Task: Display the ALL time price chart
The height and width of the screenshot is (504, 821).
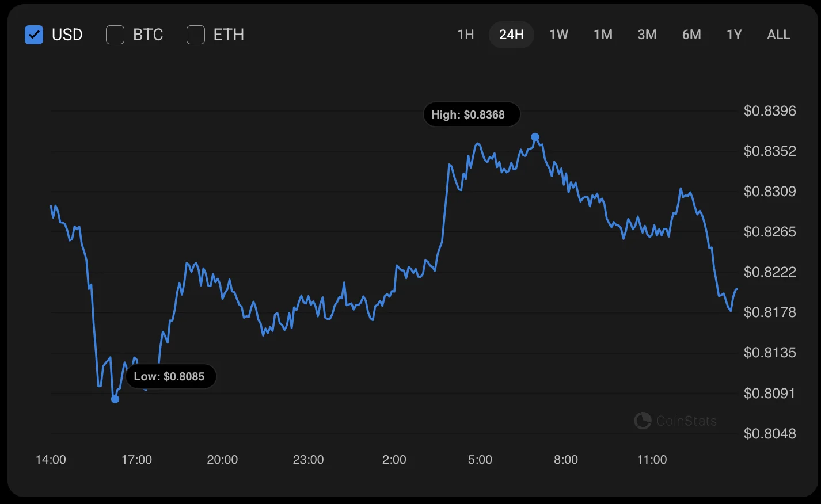Action: 778,35
